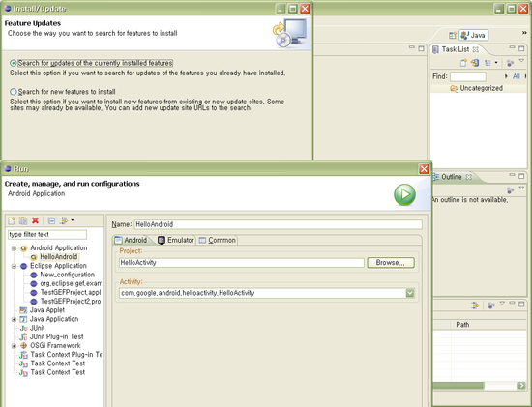532x407 pixels.
Task: Switch to the Common tab
Action: click(217, 240)
